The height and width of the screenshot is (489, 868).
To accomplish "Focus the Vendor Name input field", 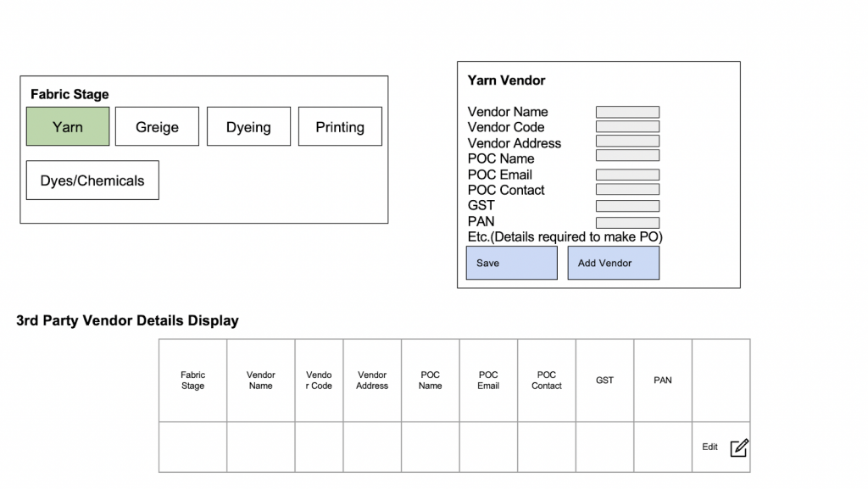I will [627, 112].
